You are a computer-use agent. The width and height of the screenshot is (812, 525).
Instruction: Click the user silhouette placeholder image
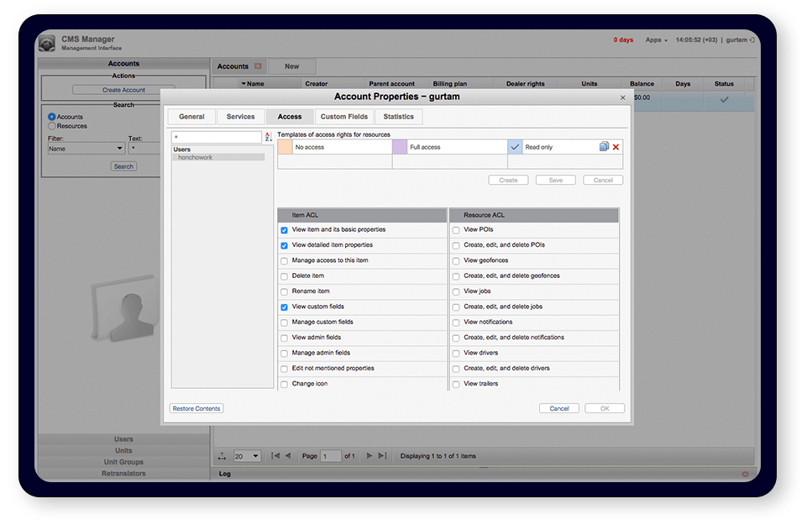(124, 309)
